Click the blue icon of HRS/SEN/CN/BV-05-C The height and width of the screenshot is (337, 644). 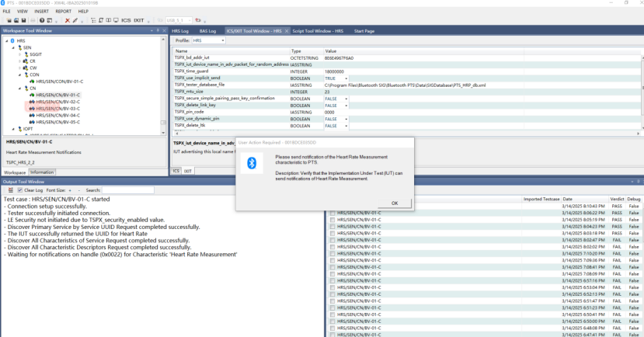tap(32, 122)
